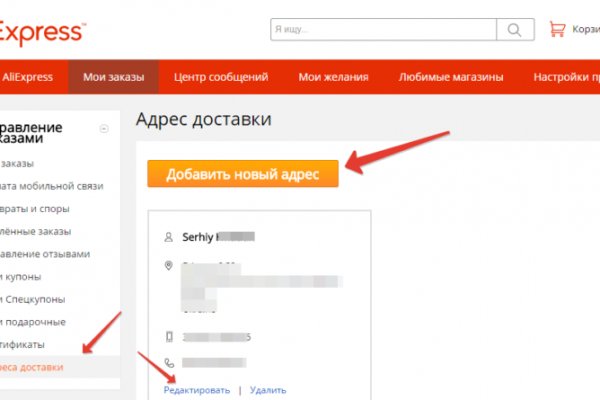Open the mobile top-up sidebar link
600x400 pixels.
(52, 186)
